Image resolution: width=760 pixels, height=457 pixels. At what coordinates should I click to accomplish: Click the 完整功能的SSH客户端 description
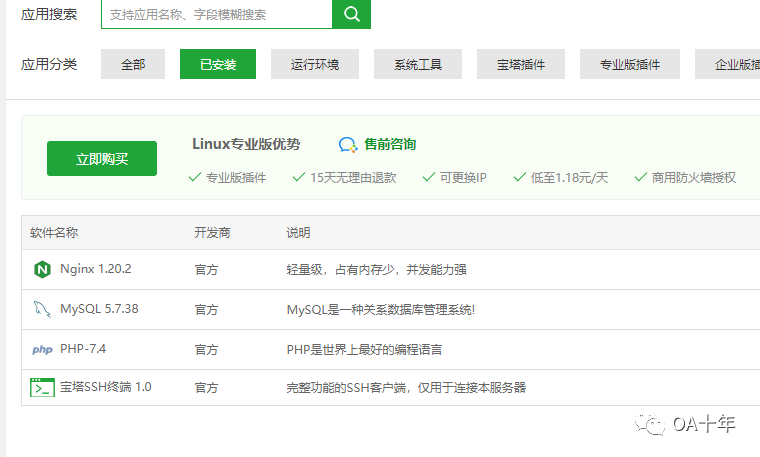coord(406,387)
